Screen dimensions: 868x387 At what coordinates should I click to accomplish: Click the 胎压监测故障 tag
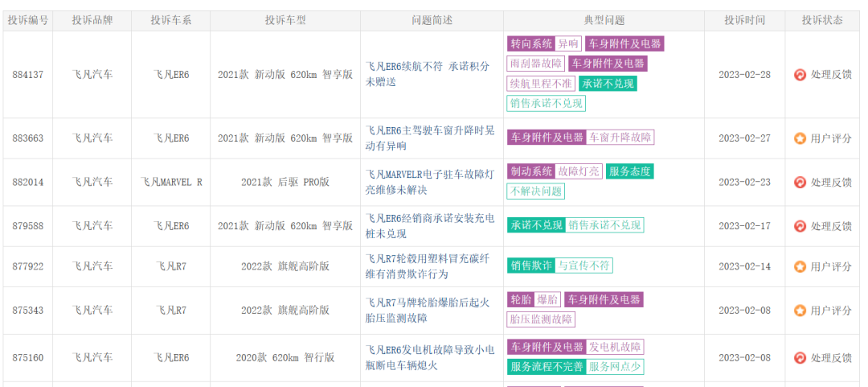pos(540,319)
